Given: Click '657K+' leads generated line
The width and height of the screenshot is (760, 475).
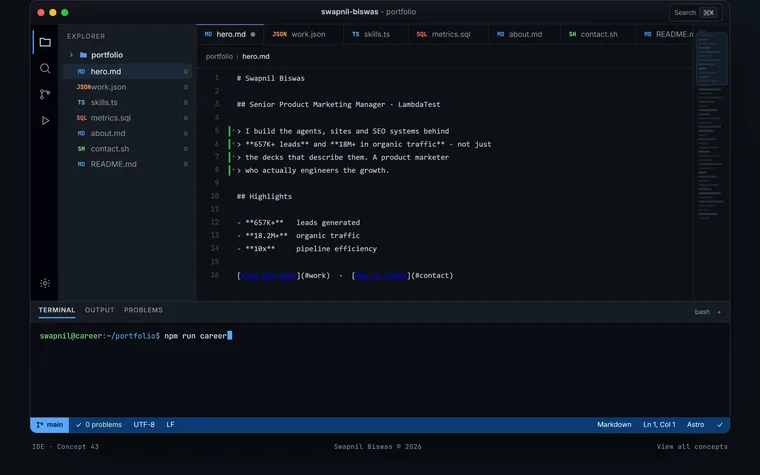Looking at the screenshot, I should tap(299, 222).
